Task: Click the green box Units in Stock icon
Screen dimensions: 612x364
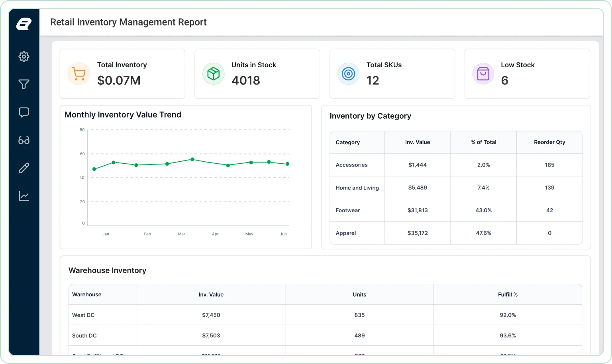Action: (x=214, y=74)
